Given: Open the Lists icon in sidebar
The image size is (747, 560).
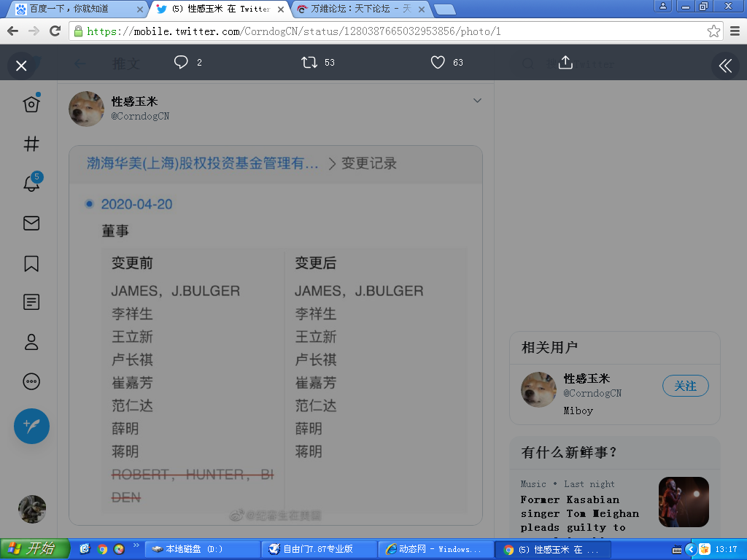Looking at the screenshot, I should (31, 302).
